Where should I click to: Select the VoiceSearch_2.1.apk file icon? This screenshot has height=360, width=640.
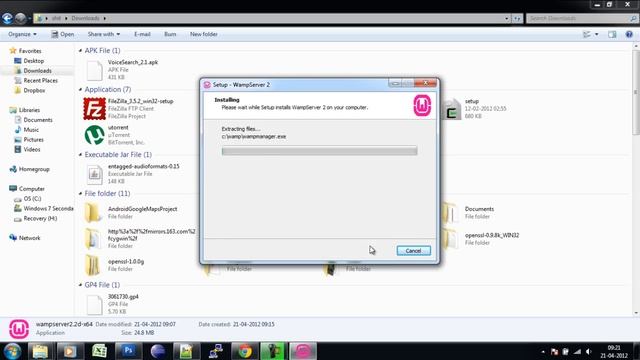pos(94,70)
